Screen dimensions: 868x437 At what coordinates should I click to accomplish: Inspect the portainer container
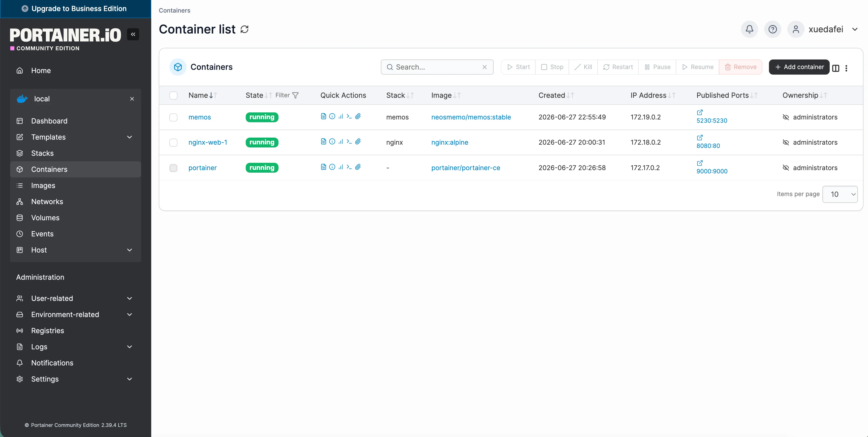tap(332, 167)
